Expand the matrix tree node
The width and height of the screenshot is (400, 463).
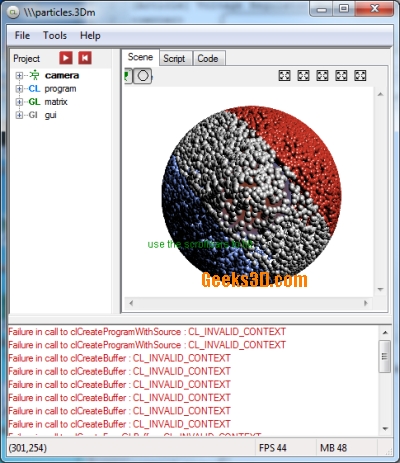[x=19, y=102]
